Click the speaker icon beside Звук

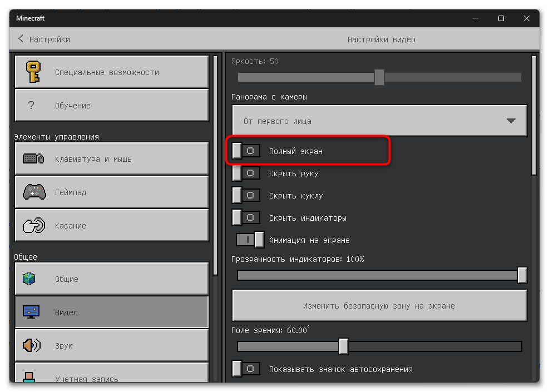point(32,345)
